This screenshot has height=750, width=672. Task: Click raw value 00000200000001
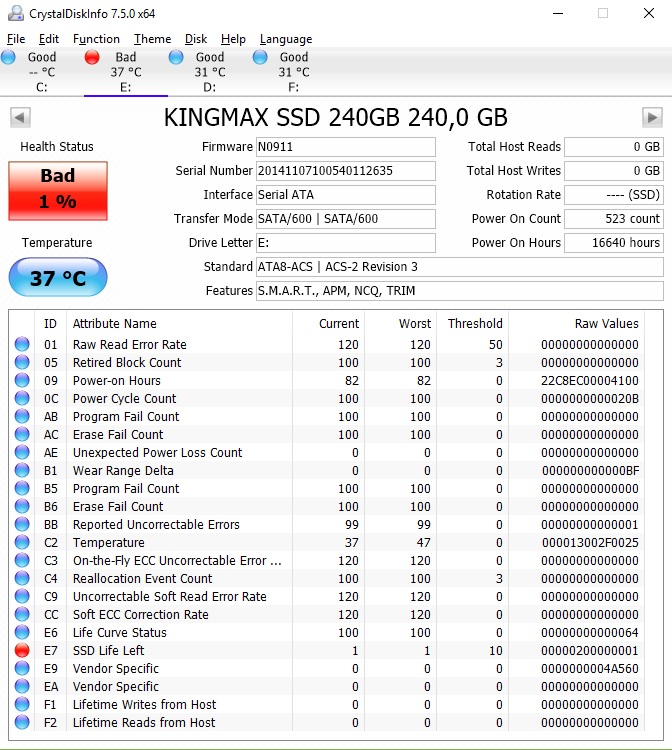click(590, 651)
